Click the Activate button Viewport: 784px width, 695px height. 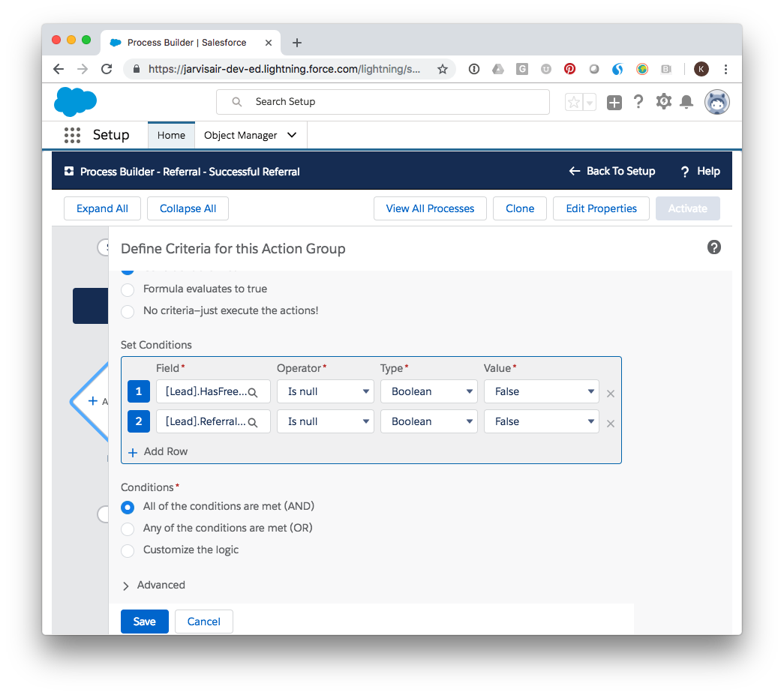(x=688, y=208)
